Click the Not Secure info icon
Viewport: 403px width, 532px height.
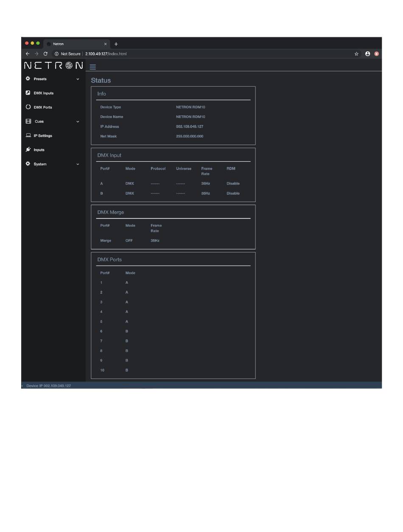[56, 54]
